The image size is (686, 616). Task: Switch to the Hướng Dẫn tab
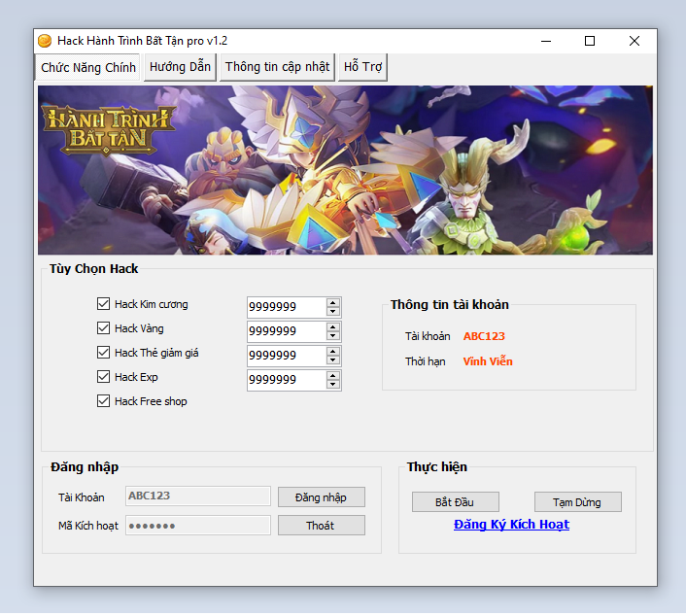(x=181, y=67)
